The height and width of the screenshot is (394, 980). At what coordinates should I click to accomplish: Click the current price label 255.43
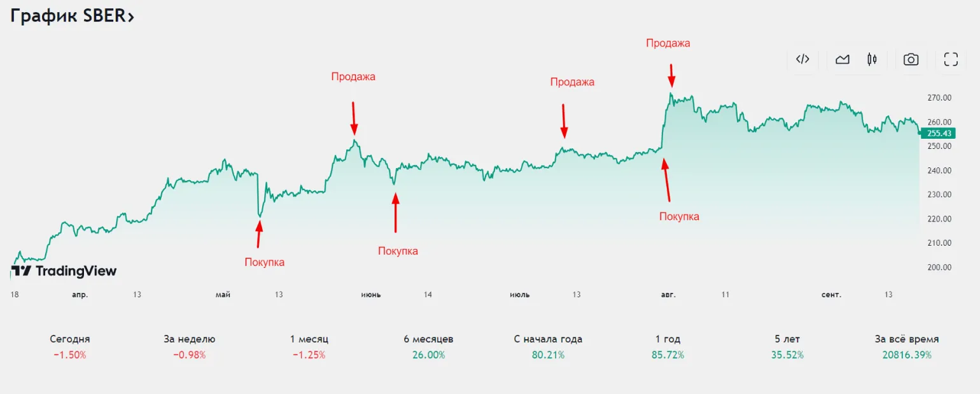(x=939, y=133)
